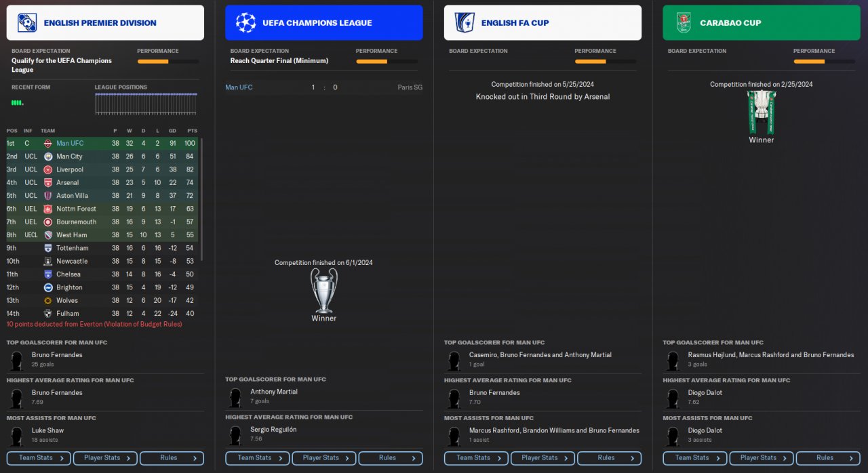Click the Premier Division performance bar
This screenshot has height=473, width=868.
[x=168, y=62]
